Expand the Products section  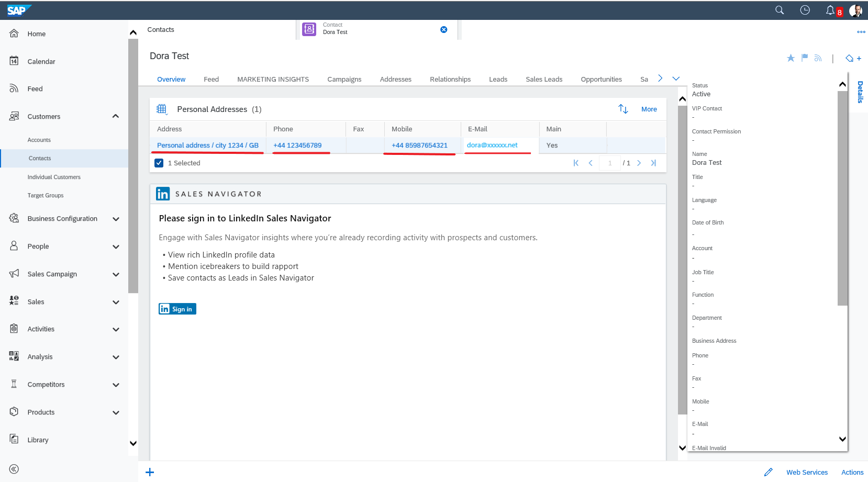pos(116,412)
